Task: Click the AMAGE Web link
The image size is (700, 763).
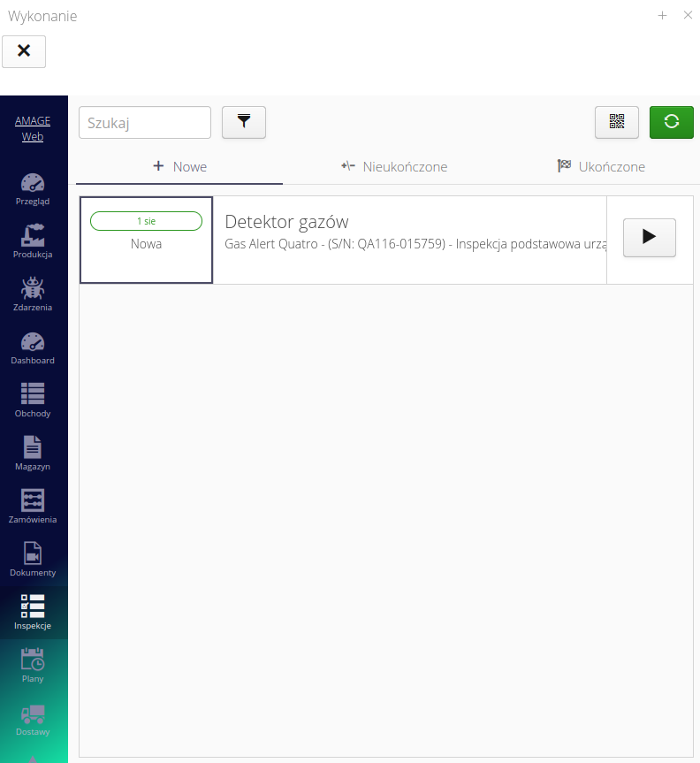Action: point(33,129)
